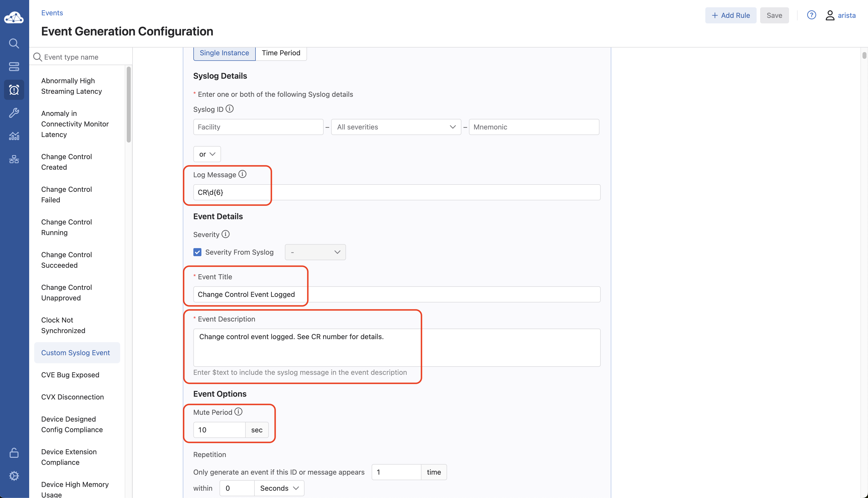Click the Add Rule button
The image size is (868, 498).
(x=730, y=15)
